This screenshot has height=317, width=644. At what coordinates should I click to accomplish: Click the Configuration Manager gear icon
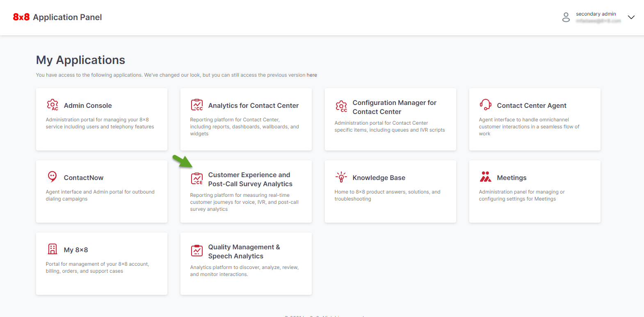click(x=341, y=107)
